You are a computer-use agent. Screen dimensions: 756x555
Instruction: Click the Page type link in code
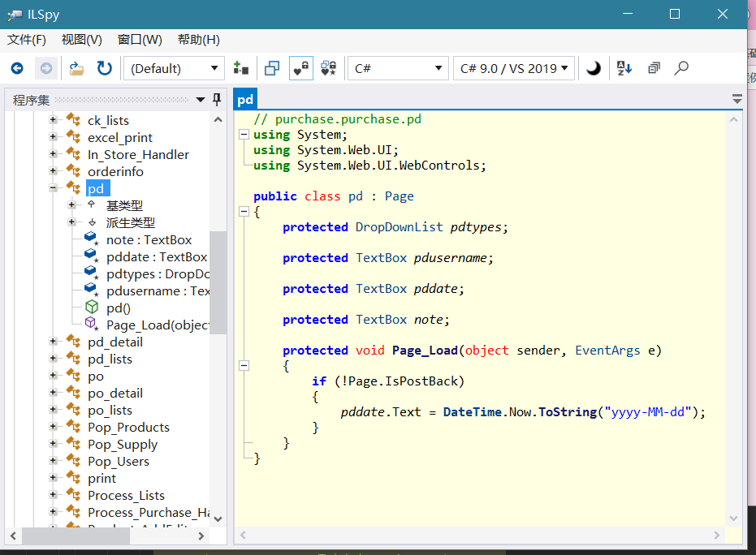(x=400, y=196)
